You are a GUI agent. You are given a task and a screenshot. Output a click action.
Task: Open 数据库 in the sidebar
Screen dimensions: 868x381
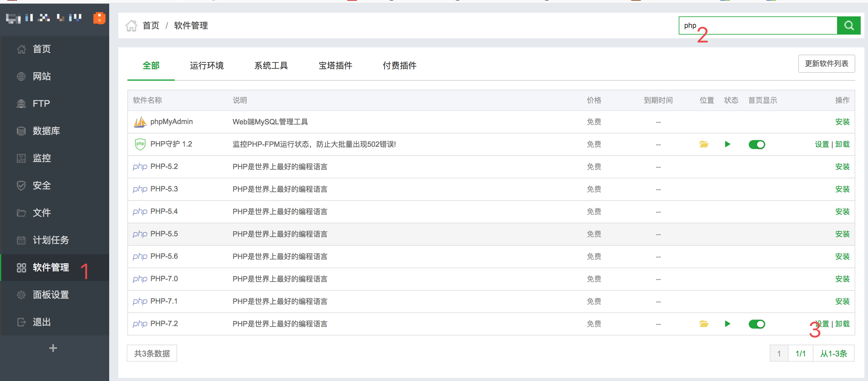[46, 131]
